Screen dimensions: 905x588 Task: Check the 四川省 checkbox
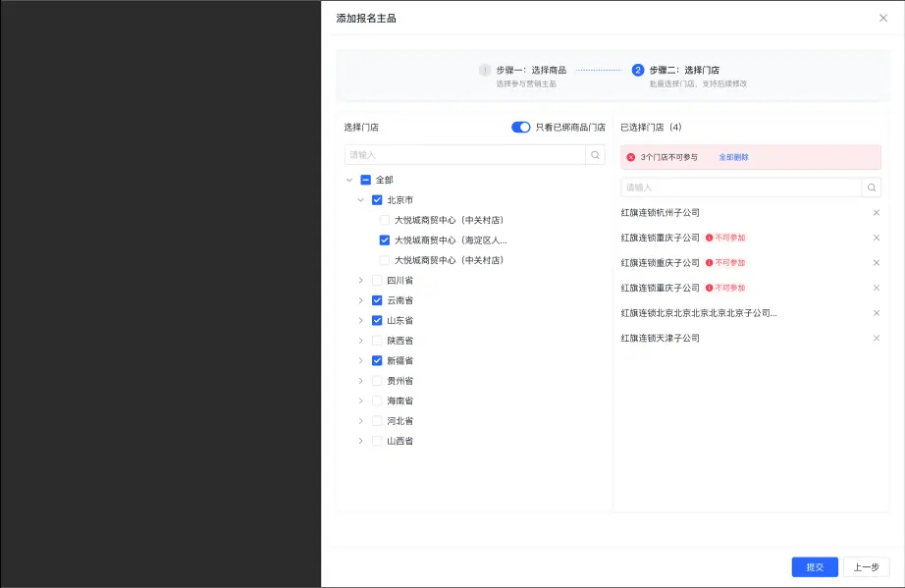click(377, 280)
